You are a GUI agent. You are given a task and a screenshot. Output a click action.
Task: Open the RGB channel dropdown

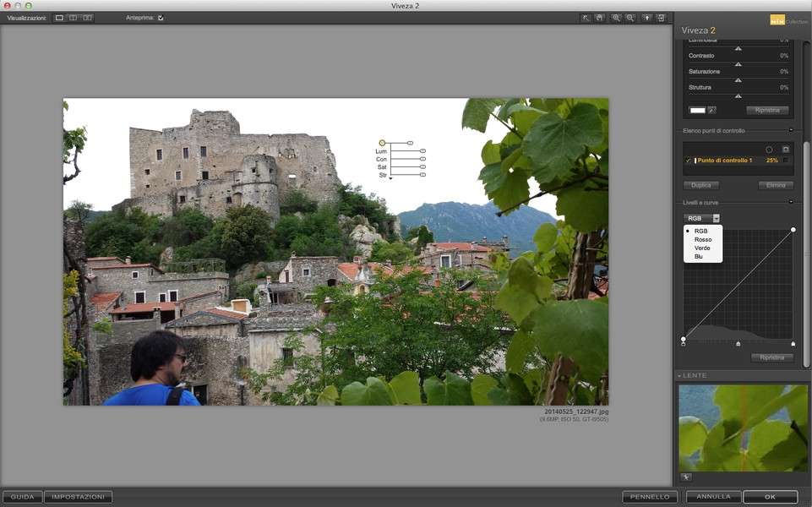coord(701,218)
